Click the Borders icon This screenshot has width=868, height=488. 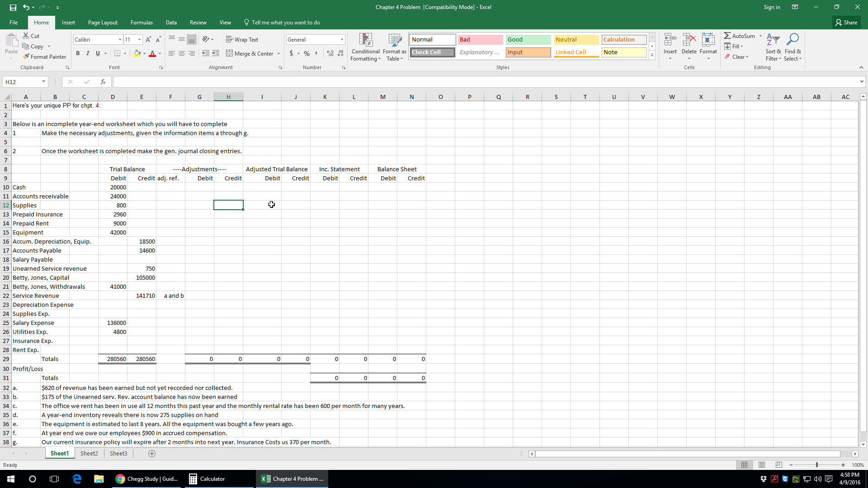point(117,53)
